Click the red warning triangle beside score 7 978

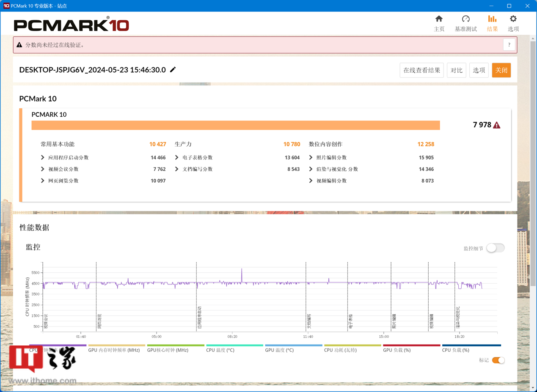point(497,125)
